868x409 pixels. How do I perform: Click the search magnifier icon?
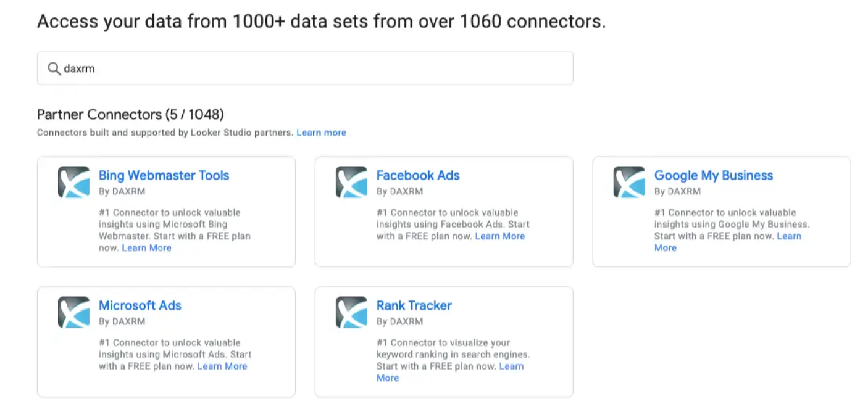pyautogui.click(x=54, y=68)
